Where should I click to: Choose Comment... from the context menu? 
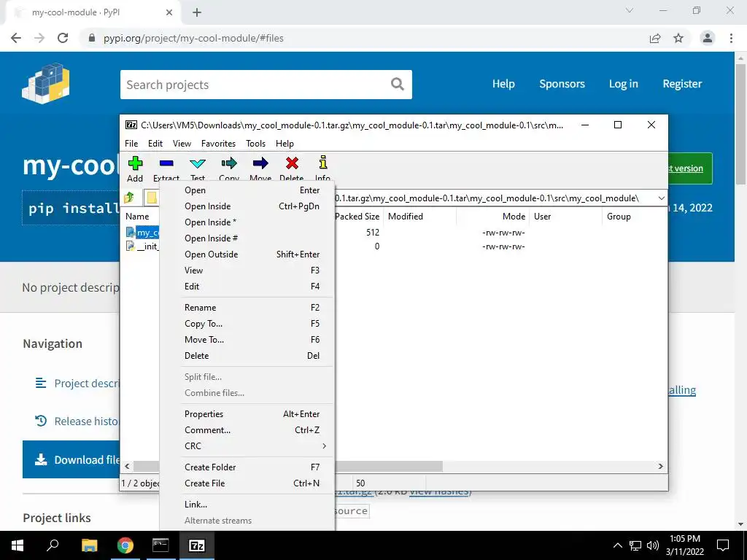(247, 430)
